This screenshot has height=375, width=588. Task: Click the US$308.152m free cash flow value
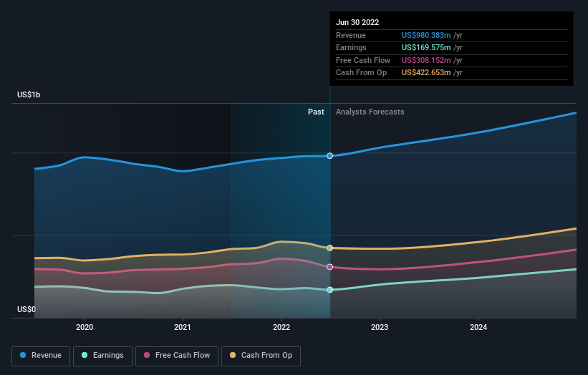(x=426, y=60)
